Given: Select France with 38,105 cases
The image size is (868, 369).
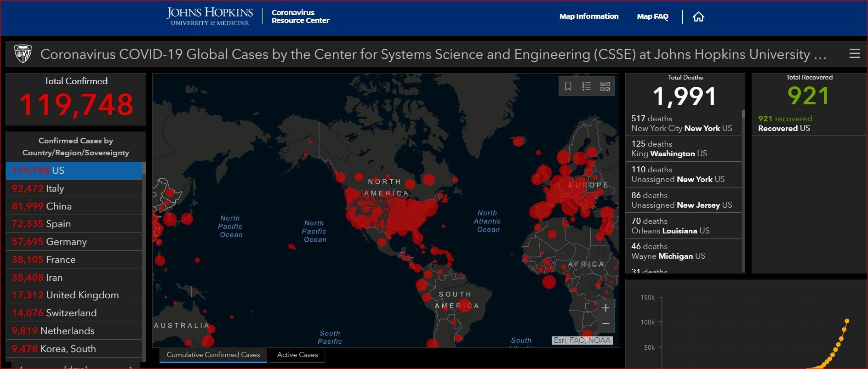Looking at the screenshot, I should 74,260.
